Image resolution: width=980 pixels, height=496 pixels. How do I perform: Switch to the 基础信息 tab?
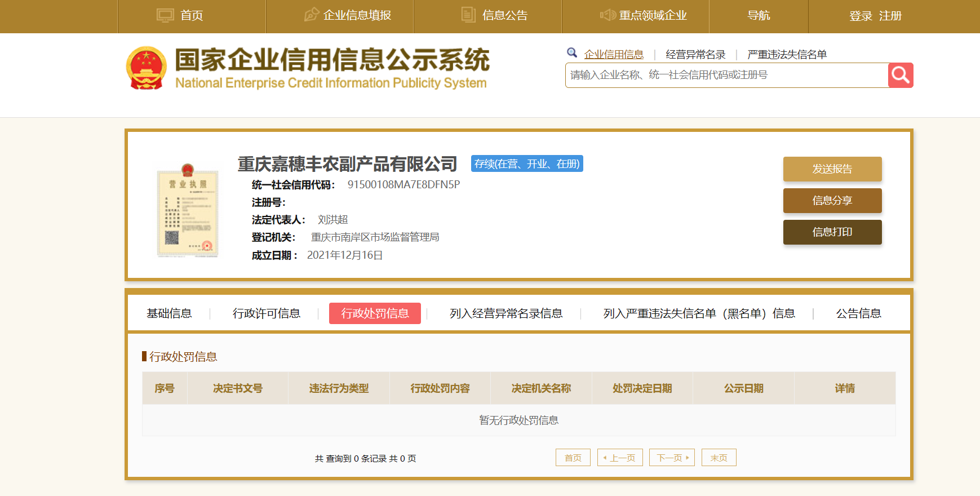pyautogui.click(x=169, y=313)
